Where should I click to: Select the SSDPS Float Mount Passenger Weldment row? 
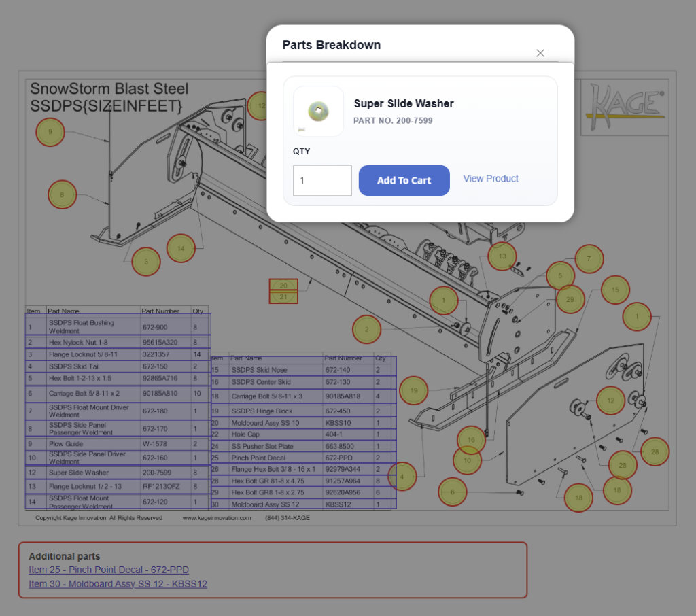[118, 501]
